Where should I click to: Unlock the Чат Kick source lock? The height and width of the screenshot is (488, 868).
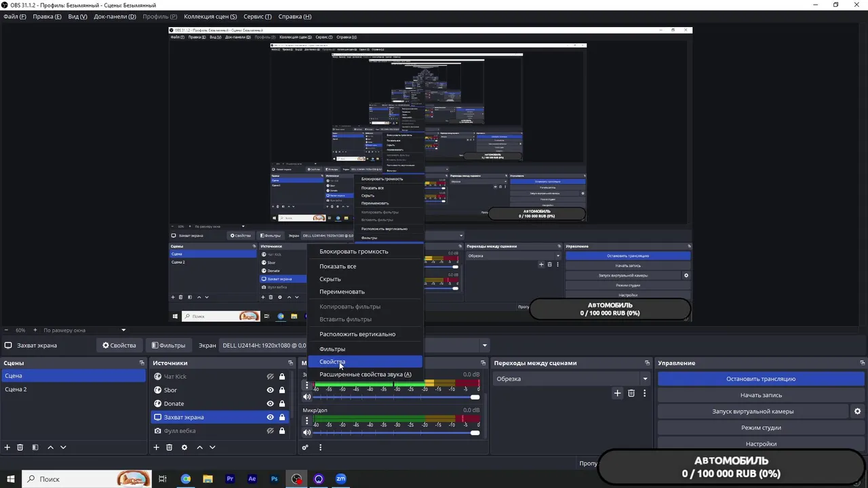(282, 377)
